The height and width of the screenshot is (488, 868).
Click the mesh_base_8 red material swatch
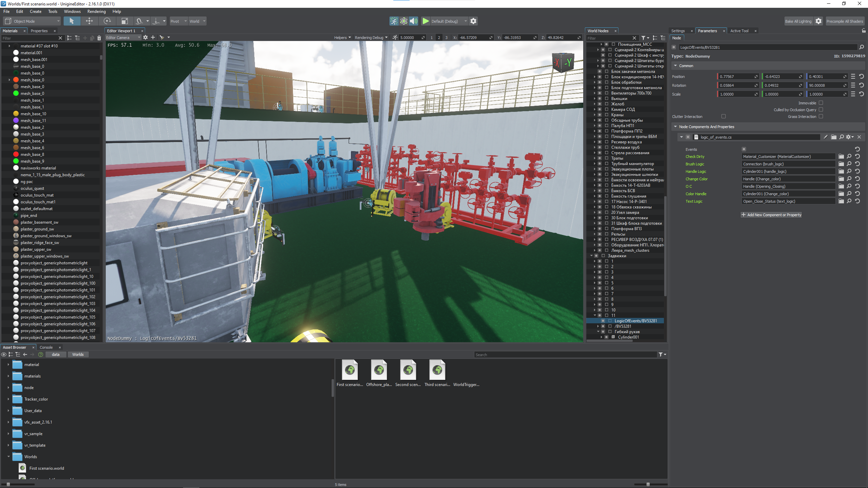pyautogui.click(x=16, y=155)
